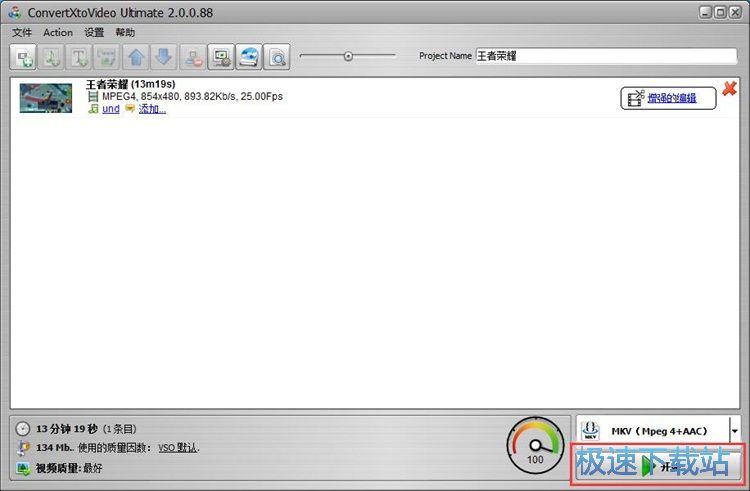Image resolution: width=750 pixels, height=491 pixels.
Task: Click the music note icon beside und
Action: 93,109
